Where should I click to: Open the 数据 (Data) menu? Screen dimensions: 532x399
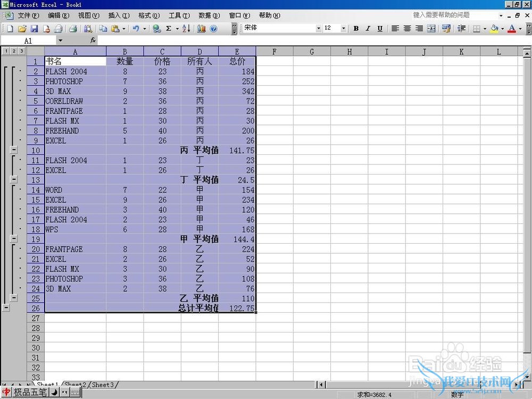coord(209,15)
